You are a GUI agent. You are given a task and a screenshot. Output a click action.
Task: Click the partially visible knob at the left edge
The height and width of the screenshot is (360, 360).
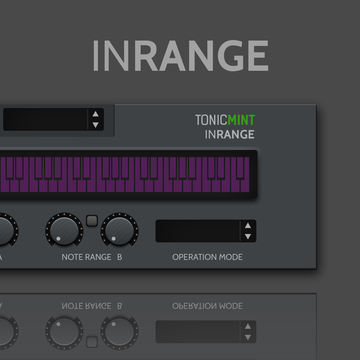tap(7, 230)
